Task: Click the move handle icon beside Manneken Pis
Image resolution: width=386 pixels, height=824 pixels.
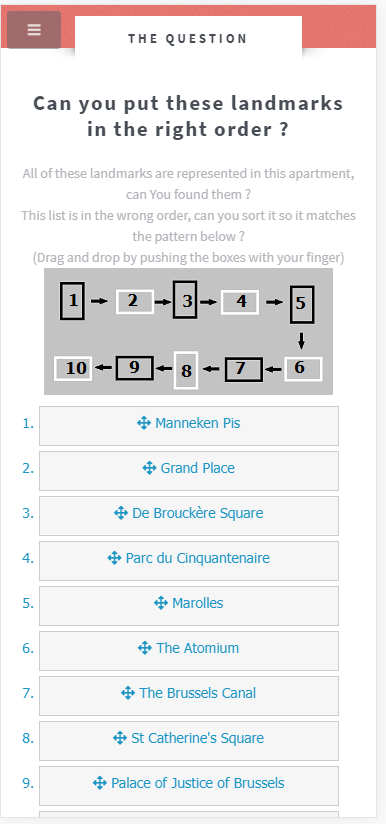Action: 144,423
